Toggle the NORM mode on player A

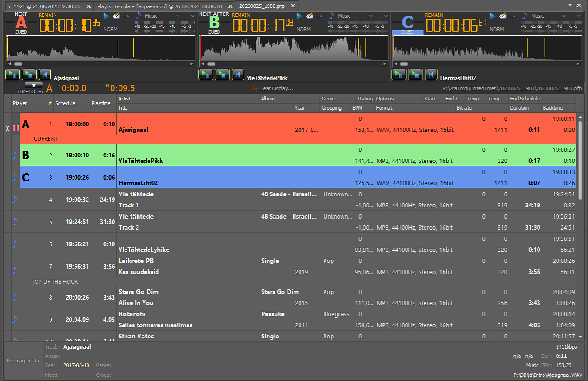pyautogui.click(x=110, y=29)
